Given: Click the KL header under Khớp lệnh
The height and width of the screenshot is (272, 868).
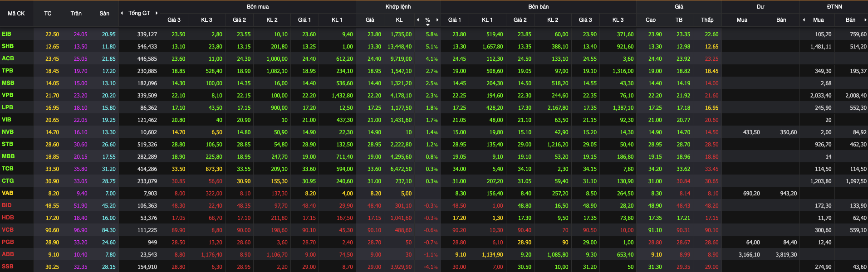Looking at the screenshot, I should pos(399,20).
